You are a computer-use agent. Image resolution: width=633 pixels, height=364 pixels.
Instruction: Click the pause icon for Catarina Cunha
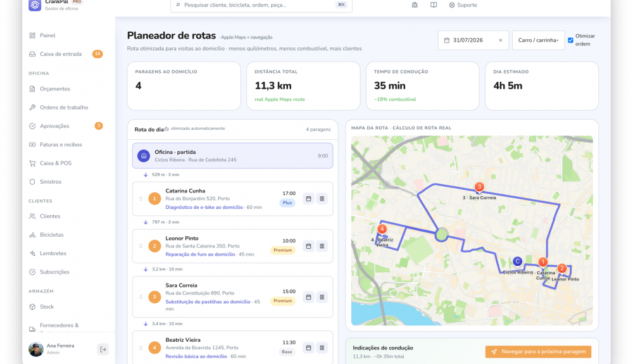pos(322,199)
